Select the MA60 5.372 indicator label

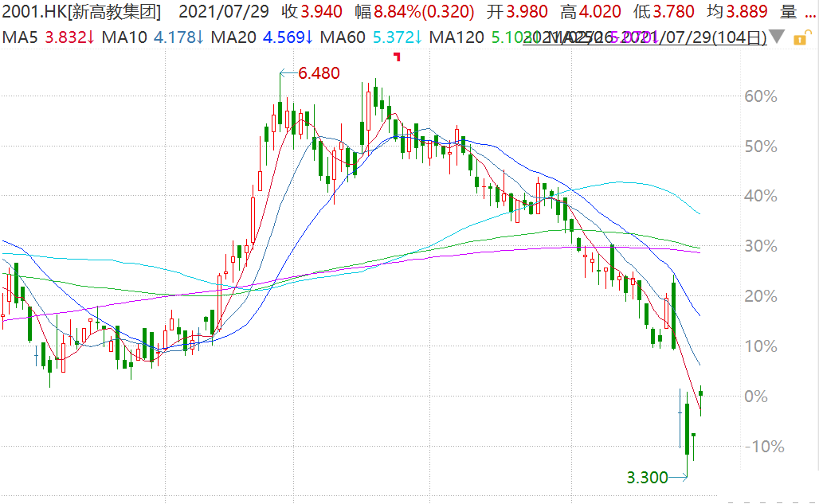[370, 37]
